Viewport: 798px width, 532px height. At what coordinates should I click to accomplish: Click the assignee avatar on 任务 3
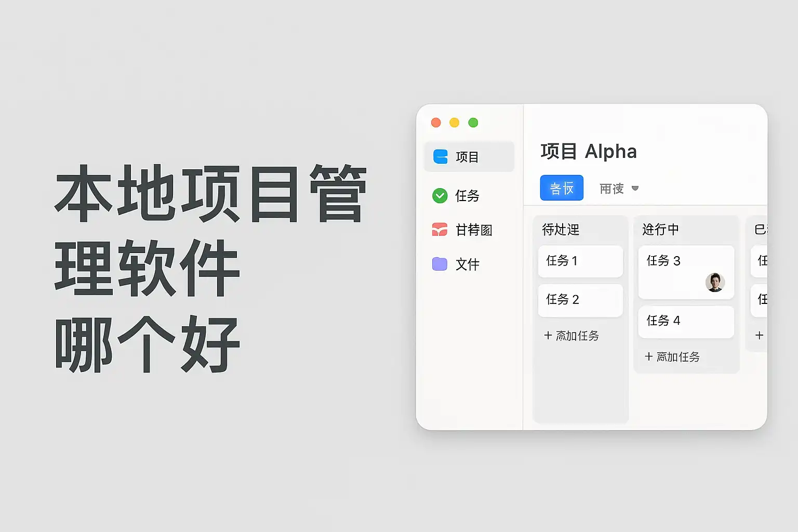pos(715,282)
